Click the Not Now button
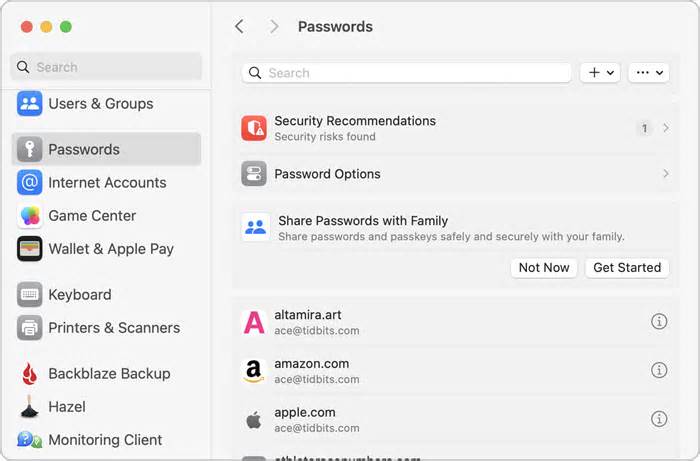This screenshot has width=700, height=461. click(544, 268)
